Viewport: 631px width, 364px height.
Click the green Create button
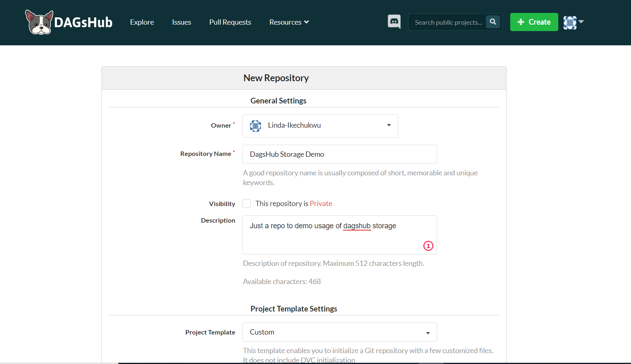(x=534, y=22)
